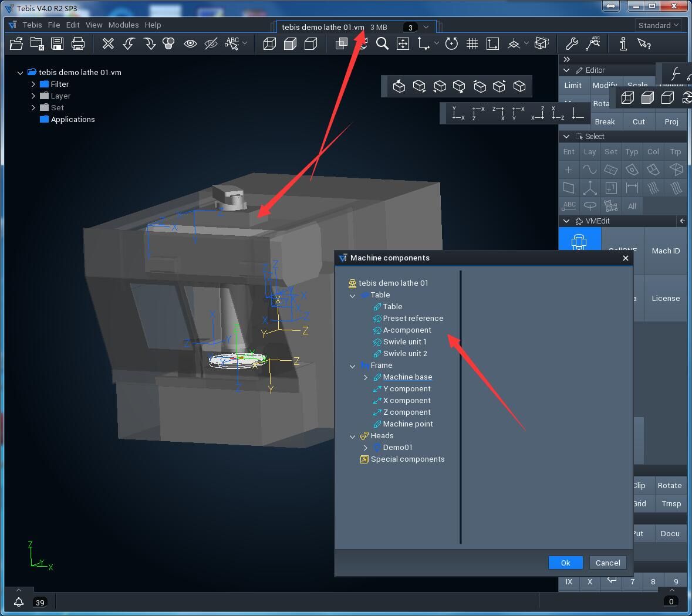Select wireframe cube display mode
Viewport: 692px width, 616px height.
269,43
